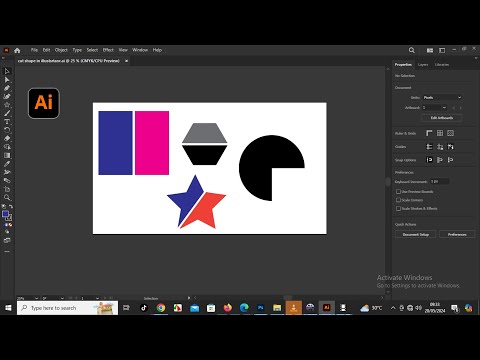Viewport: 480px width, 360px height.
Task: Toggle first Guides icon (show guides)
Action: click(x=429, y=147)
